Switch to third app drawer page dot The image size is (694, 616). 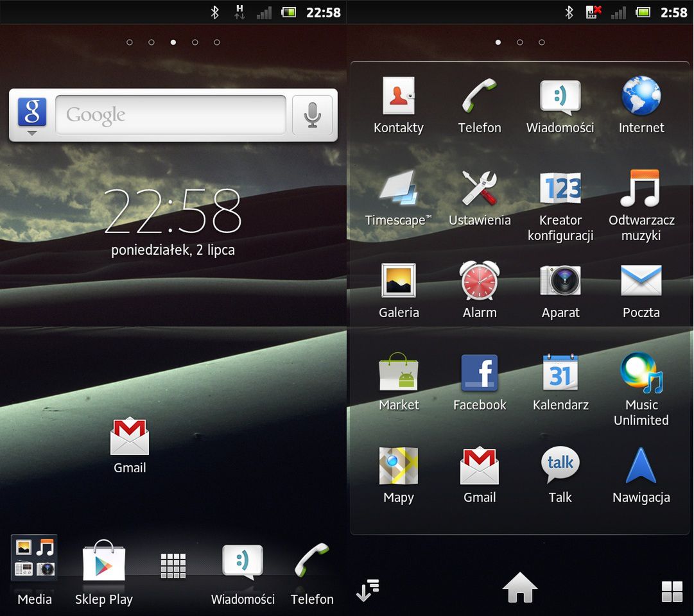coord(542,42)
